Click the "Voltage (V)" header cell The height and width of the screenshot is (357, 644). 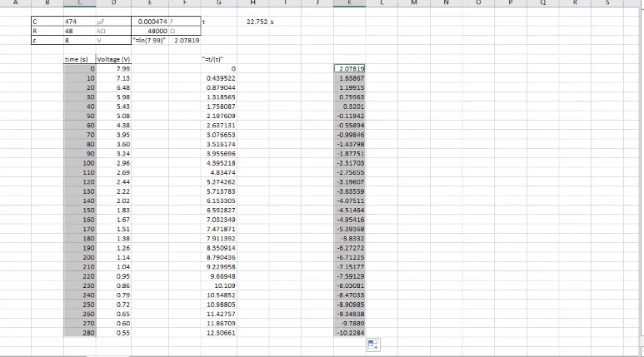click(x=113, y=59)
